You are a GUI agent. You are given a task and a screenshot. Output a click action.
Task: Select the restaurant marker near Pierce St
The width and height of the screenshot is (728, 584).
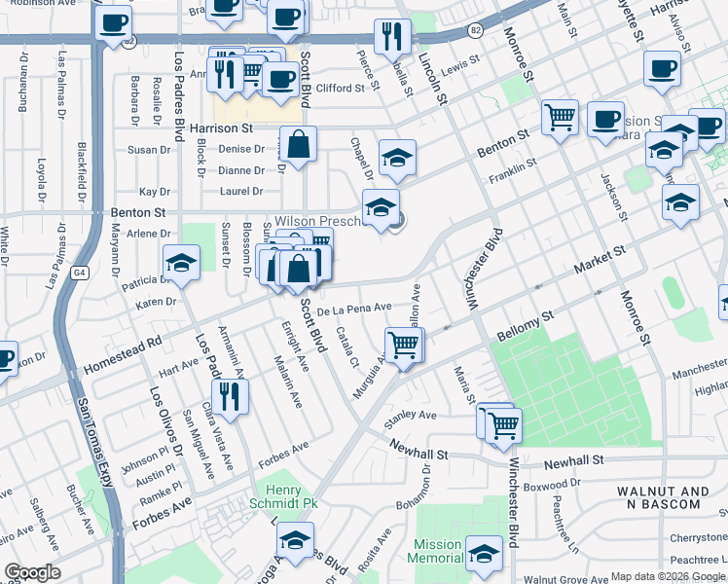click(x=393, y=39)
